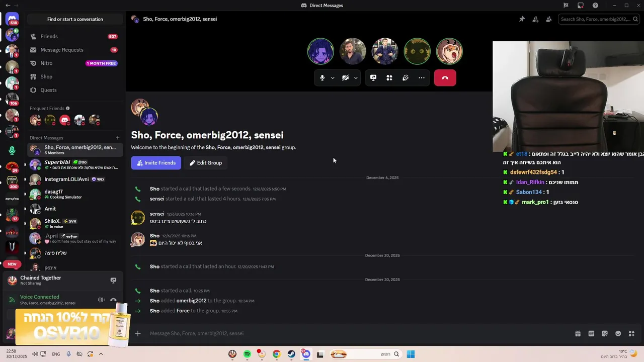Click Find or start a conversation
644x362 pixels.
(x=75, y=19)
